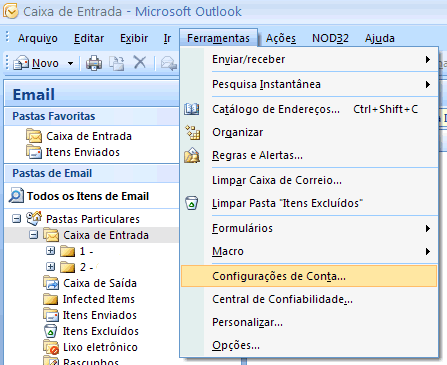Close the open Ferramentas menu header
Screen dimensions: 447x365
(x=218, y=38)
